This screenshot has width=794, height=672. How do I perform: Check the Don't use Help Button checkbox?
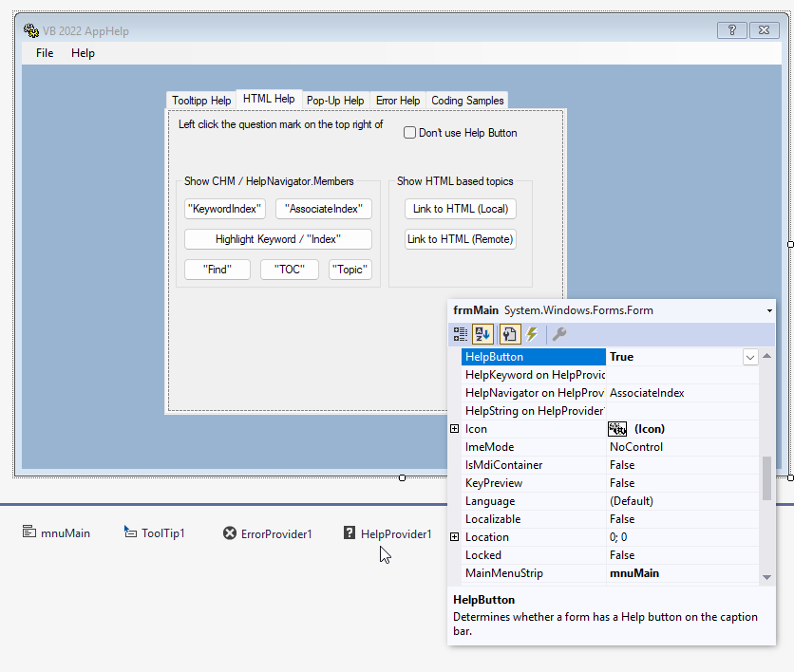coord(410,133)
